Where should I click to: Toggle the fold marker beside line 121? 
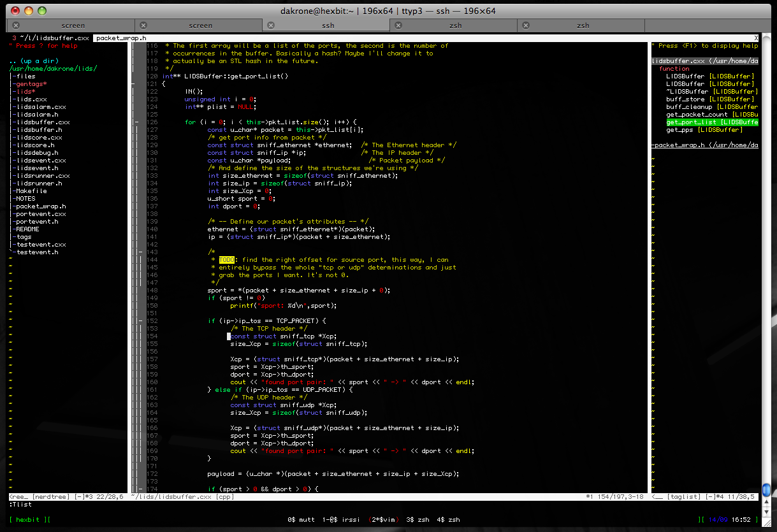point(133,84)
